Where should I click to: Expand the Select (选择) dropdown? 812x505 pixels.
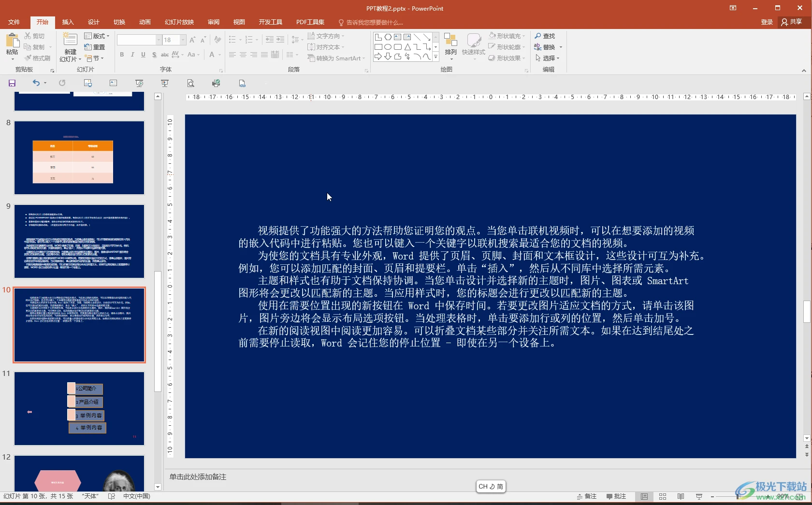point(548,58)
